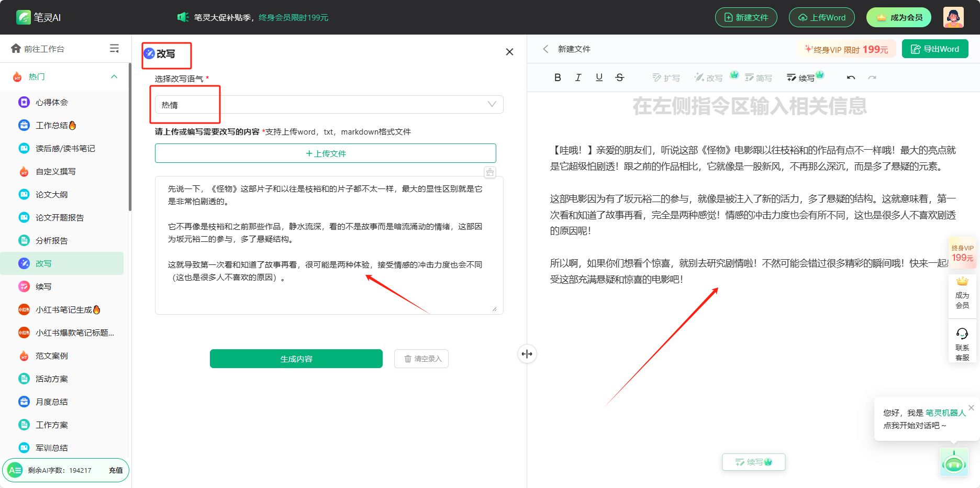This screenshot has width=980, height=488.
Task: Open 论文开题报告 template
Action: pyautogui.click(x=62, y=217)
